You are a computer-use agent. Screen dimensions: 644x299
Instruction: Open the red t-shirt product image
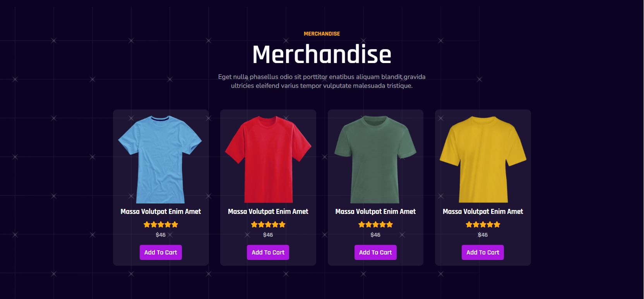[x=268, y=159]
